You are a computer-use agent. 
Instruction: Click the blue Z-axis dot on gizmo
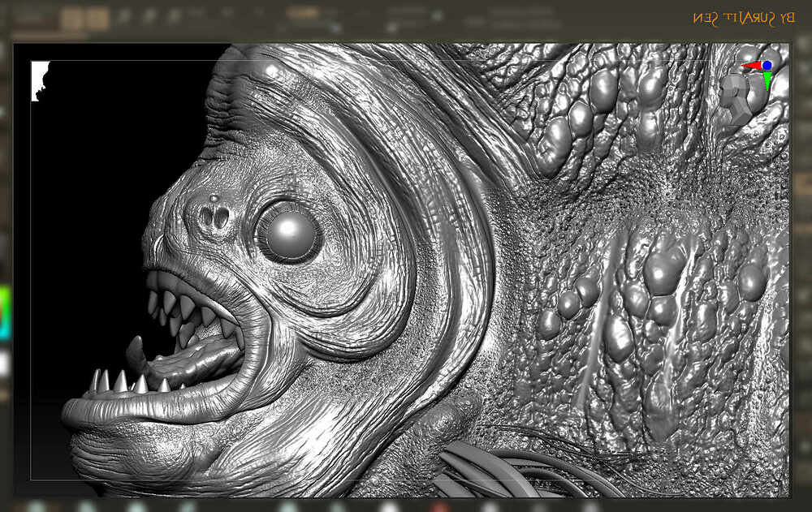(x=767, y=65)
